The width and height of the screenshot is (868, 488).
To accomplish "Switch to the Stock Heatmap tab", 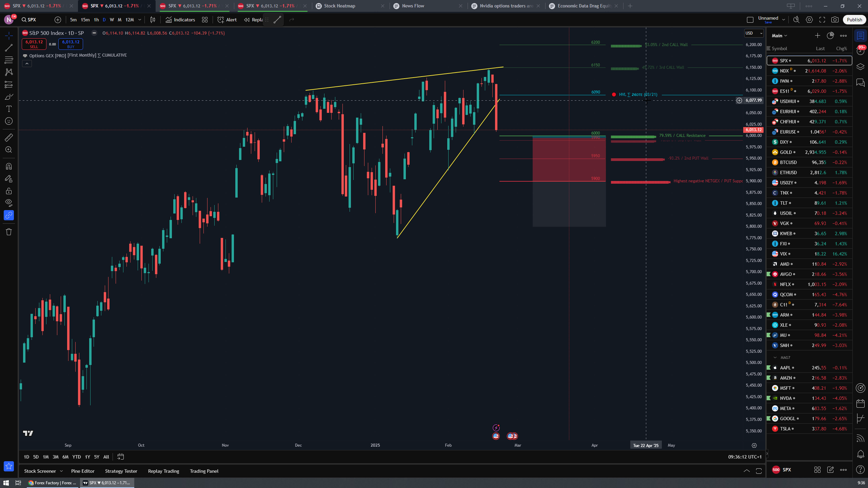I will coord(339,6).
